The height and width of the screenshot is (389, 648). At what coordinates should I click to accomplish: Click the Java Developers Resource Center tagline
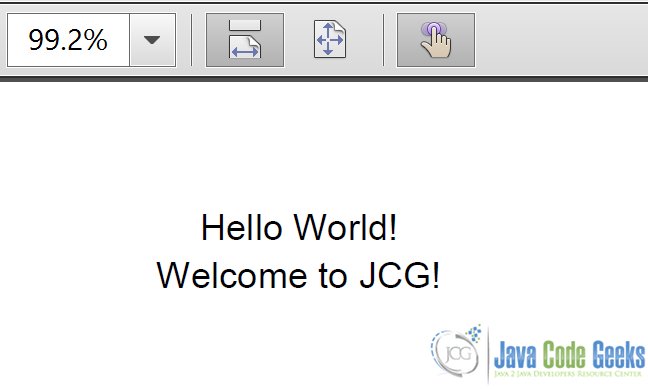[567, 374]
